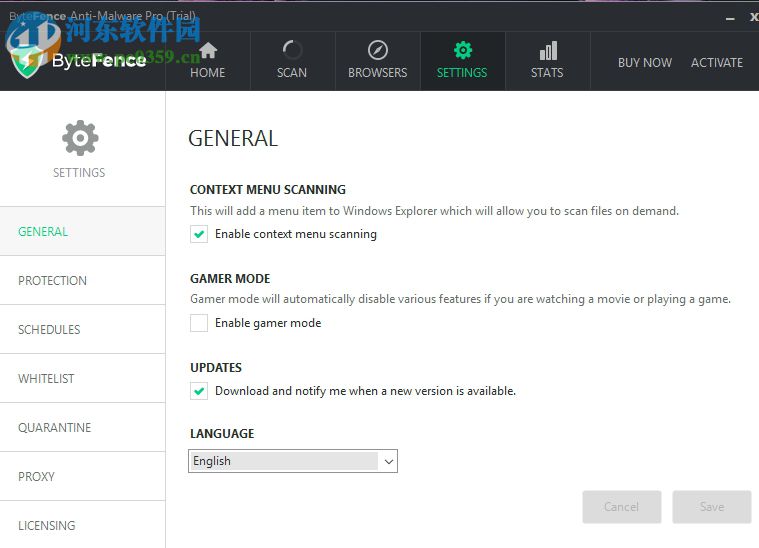
Task: Click 'Enable gamer mode' label text
Action: pos(268,323)
